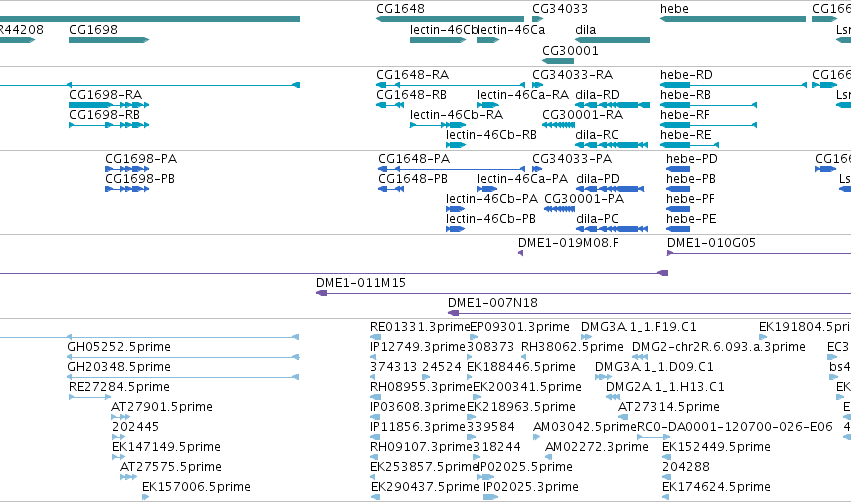Select protein CG34033-PA
The image size is (851, 502).
click(x=572, y=158)
